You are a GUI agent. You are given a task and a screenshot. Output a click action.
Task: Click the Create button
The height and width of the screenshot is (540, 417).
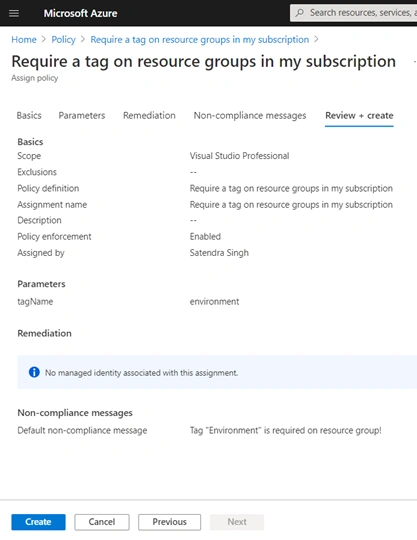coord(38,522)
